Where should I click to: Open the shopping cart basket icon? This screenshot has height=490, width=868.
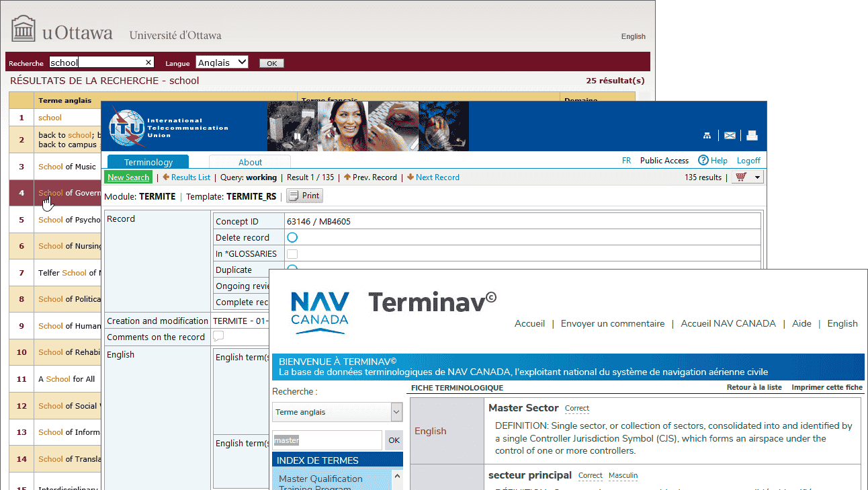741,177
